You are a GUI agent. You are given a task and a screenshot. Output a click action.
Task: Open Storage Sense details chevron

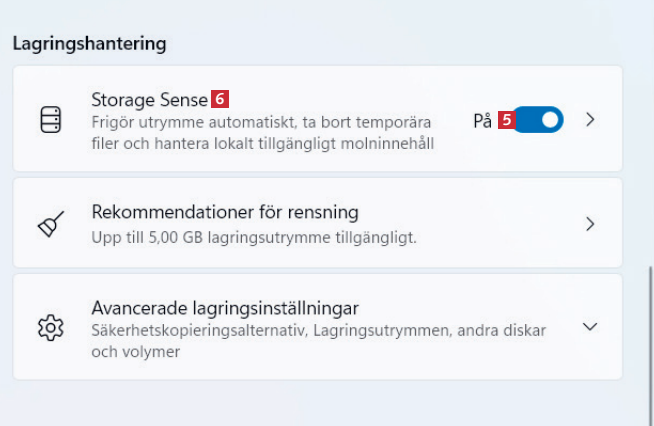[x=590, y=120]
